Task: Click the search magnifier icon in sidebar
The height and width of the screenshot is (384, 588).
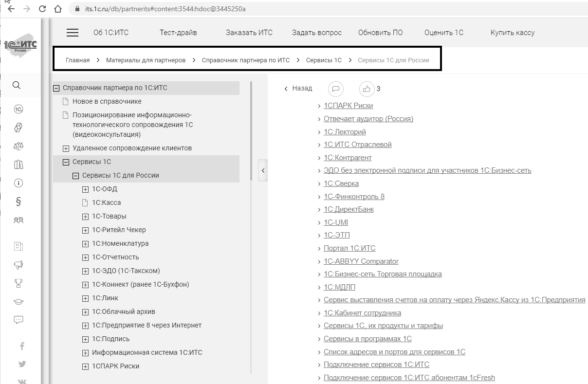Action: pos(17,85)
